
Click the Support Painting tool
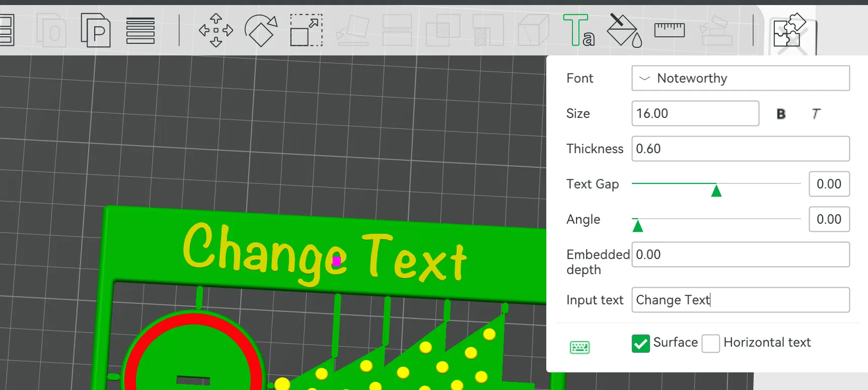click(x=488, y=30)
